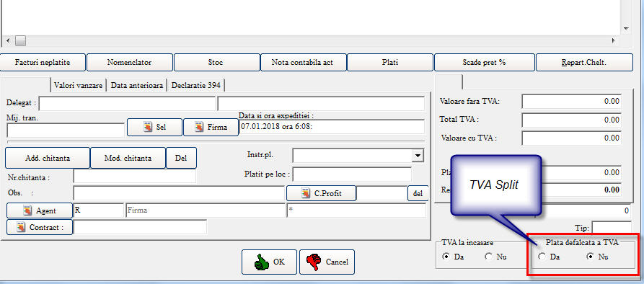Click the Tip input field
This screenshot has height=284, width=644.
pos(612,227)
